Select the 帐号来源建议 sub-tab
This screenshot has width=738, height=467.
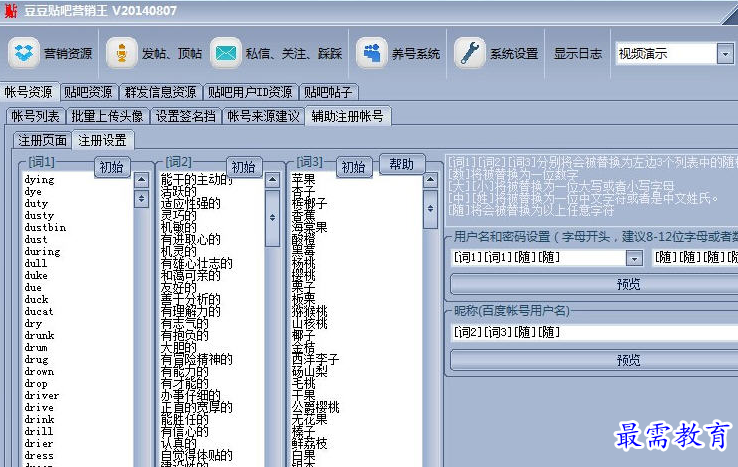click(x=263, y=116)
